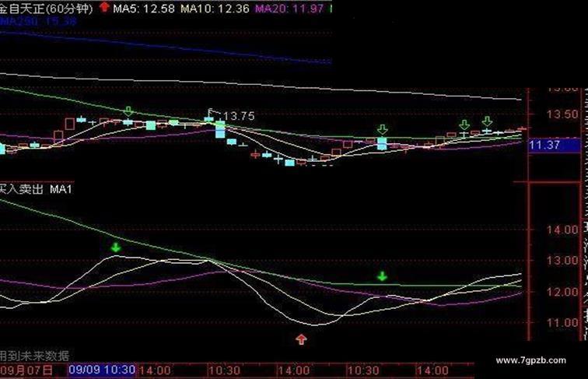
Task: Click the 12.00 value on the indicator axis
Action: (x=562, y=291)
